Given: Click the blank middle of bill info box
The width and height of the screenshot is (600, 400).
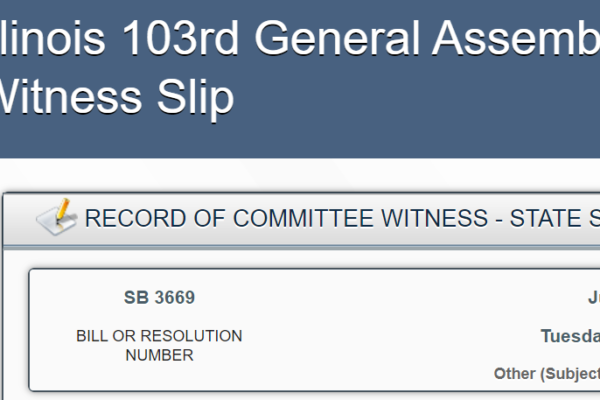Looking at the screenshot, I should coord(367,330).
